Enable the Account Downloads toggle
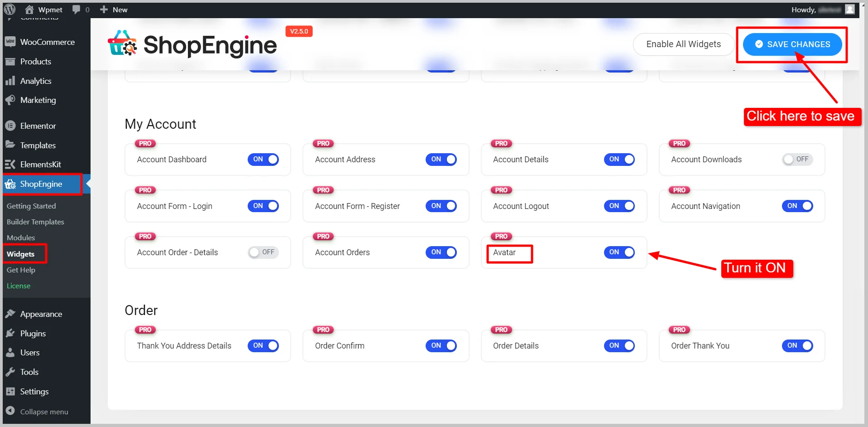The image size is (868, 427). (x=797, y=159)
